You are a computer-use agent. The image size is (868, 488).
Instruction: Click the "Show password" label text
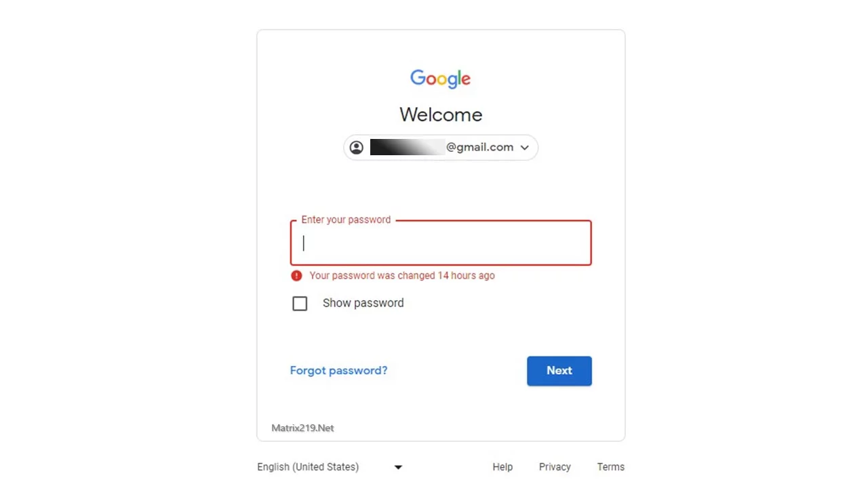[x=363, y=303]
